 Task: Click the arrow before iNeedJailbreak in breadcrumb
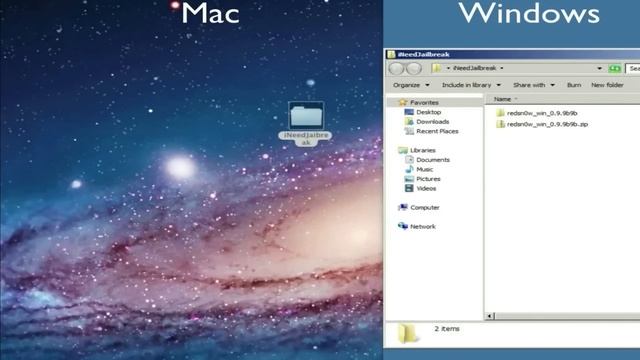tap(448, 68)
